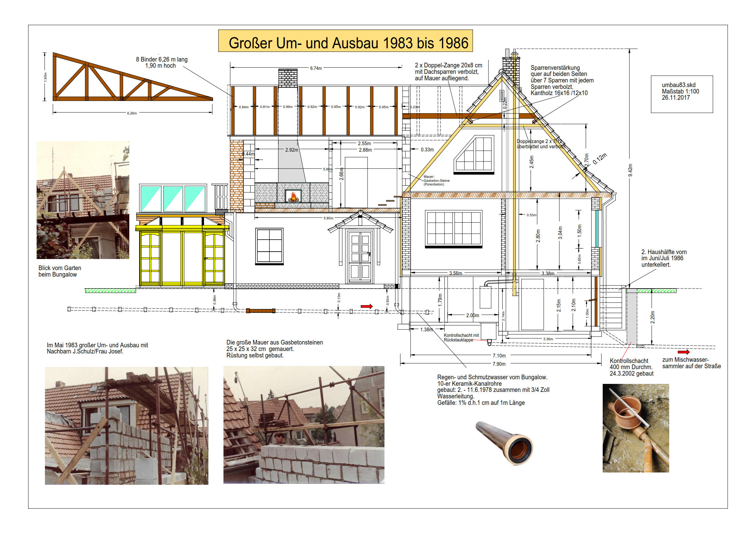Select the '0.44m' wall dimension
The image size is (756, 534).
click(x=248, y=154)
